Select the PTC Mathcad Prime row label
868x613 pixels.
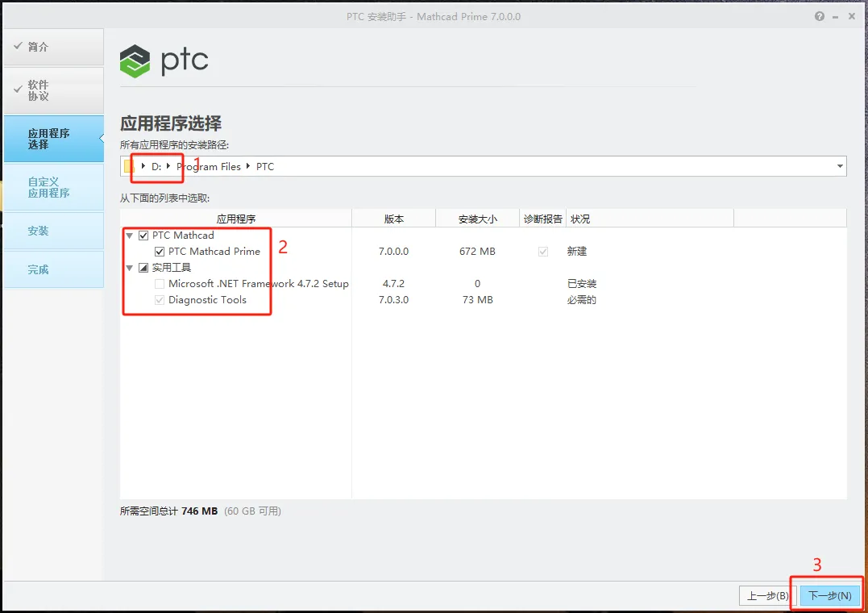pyautogui.click(x=214, y=252)
